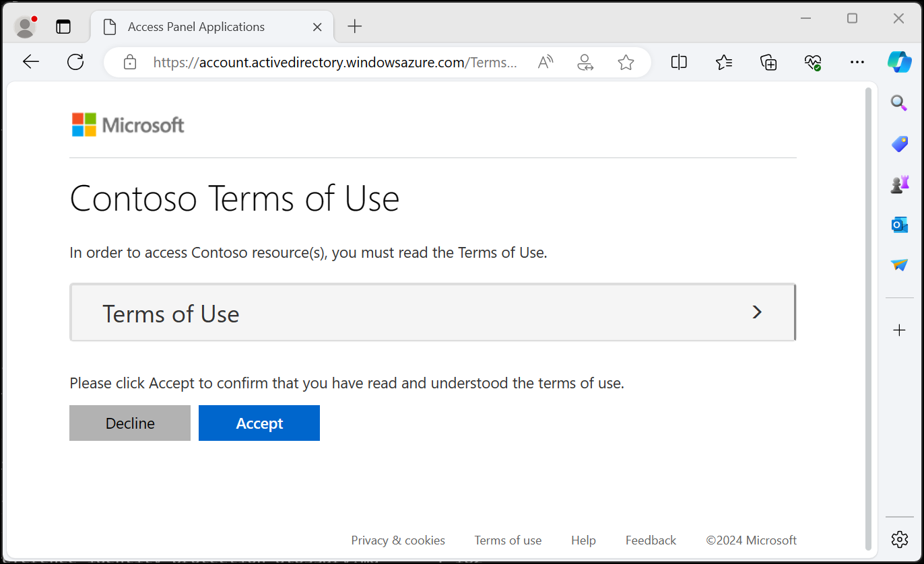Open the Favorites dropdown

(724, 62)
